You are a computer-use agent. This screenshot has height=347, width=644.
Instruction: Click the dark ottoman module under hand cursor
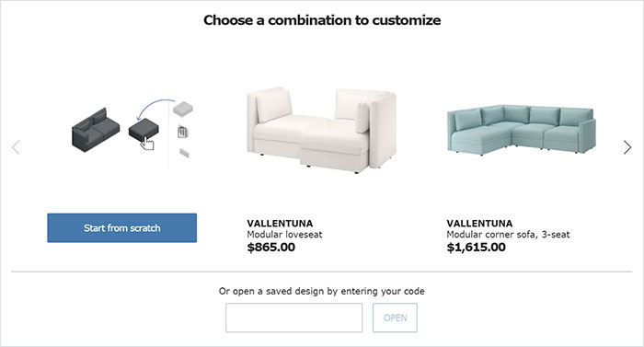point(143,130)
